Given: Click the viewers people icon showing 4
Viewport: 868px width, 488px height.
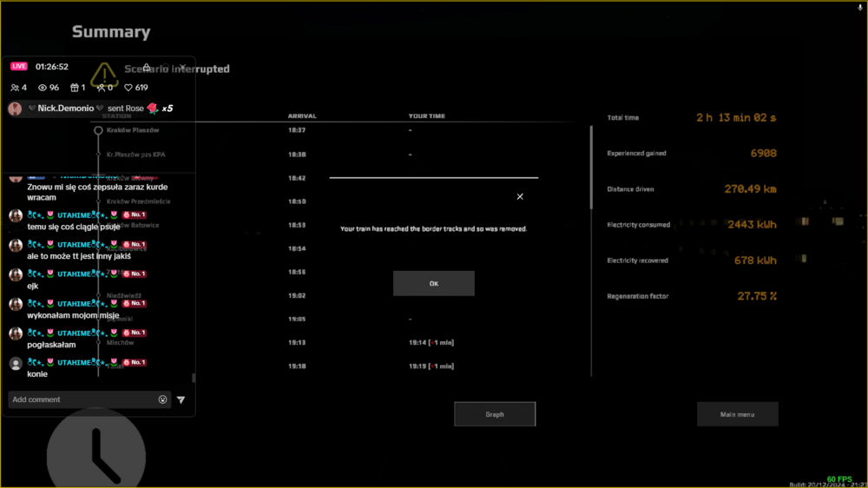Looking at the screenshot, I should point(15,88).
